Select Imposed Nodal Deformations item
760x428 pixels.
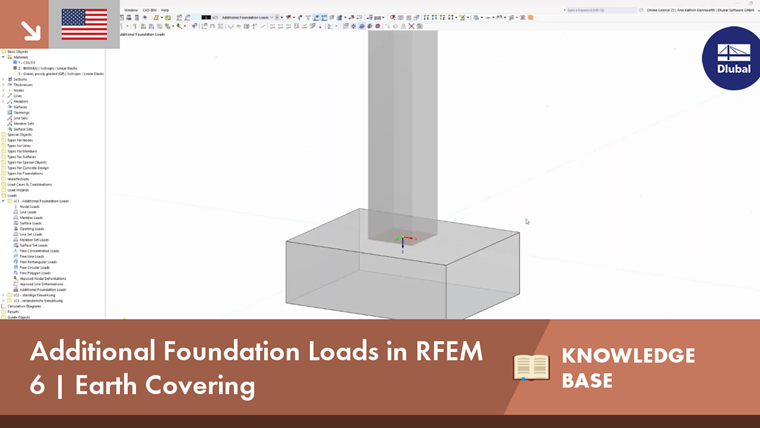(43, 279)
